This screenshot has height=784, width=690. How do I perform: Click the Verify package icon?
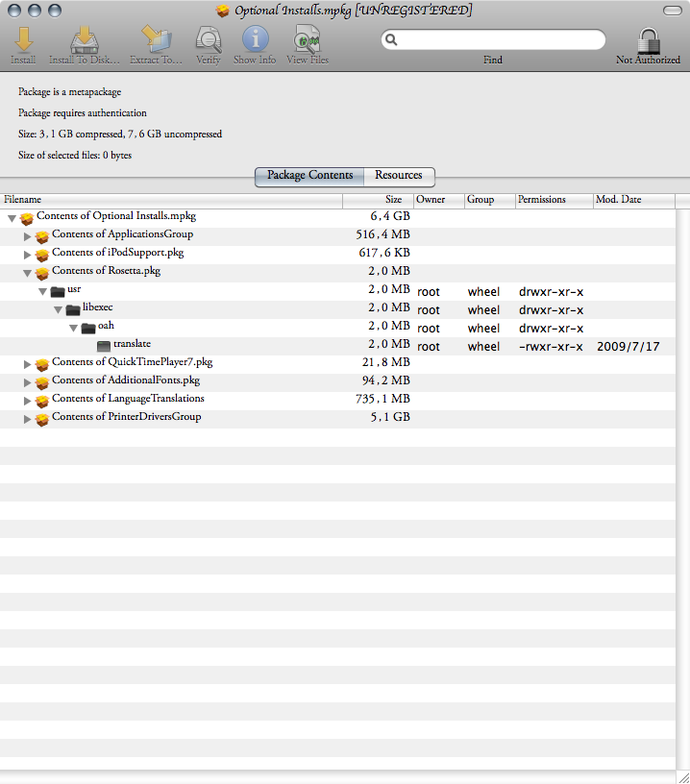tap(209, 39)
